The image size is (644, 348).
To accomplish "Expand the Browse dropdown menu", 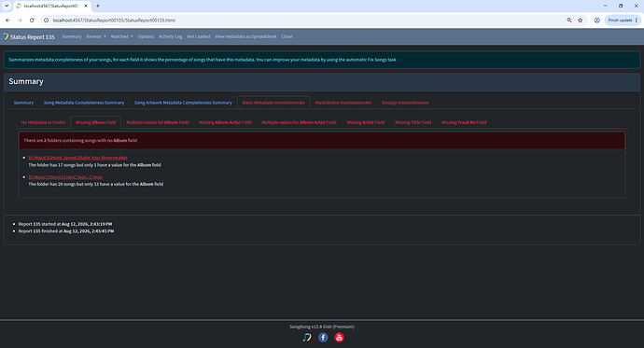I will coord(96,36).
